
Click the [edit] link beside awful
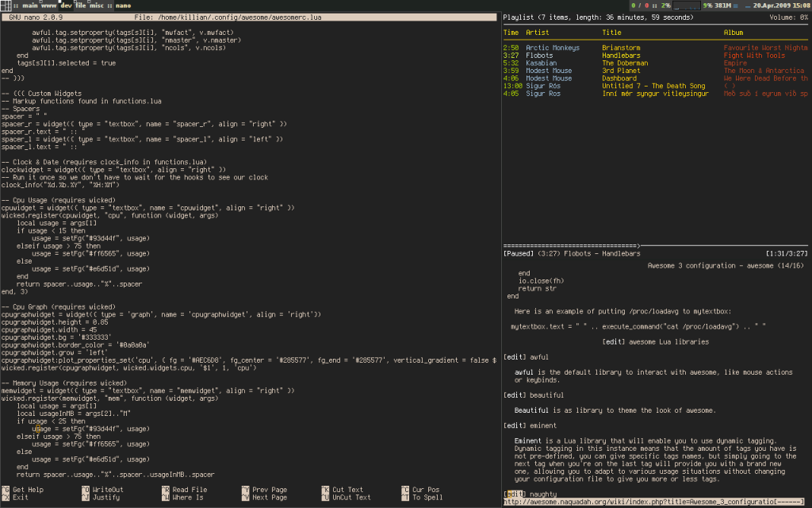pyautogui.click(x=514, y=357)
